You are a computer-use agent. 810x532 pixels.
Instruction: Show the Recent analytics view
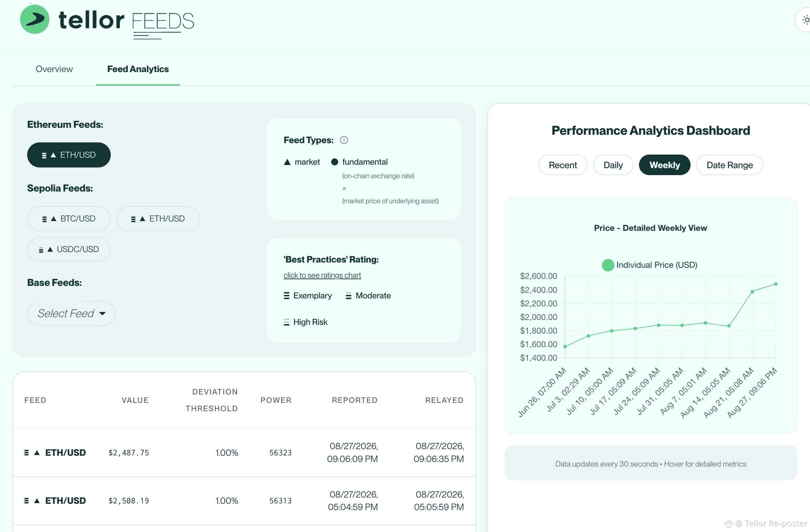pyautogui.click(x=563, y=165)
